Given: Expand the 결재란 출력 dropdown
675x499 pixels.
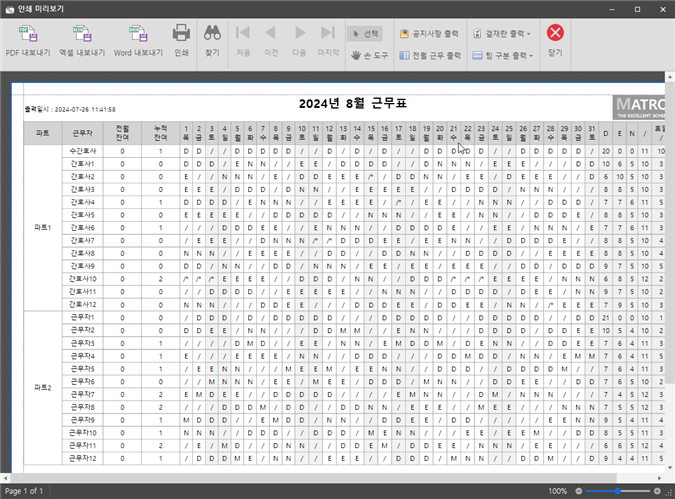Looking at the screenshot, I should click(502, 33).
